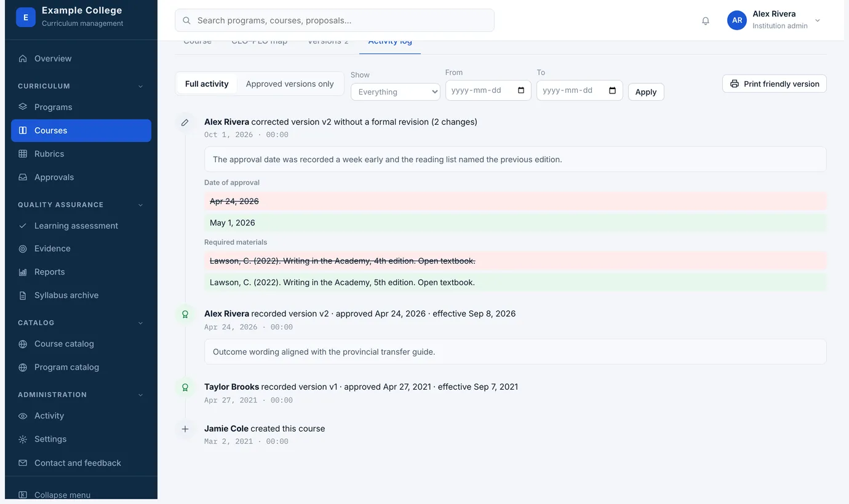849x504 pixels.
Task: Open Course catalog page
Action: click(81, 344)
